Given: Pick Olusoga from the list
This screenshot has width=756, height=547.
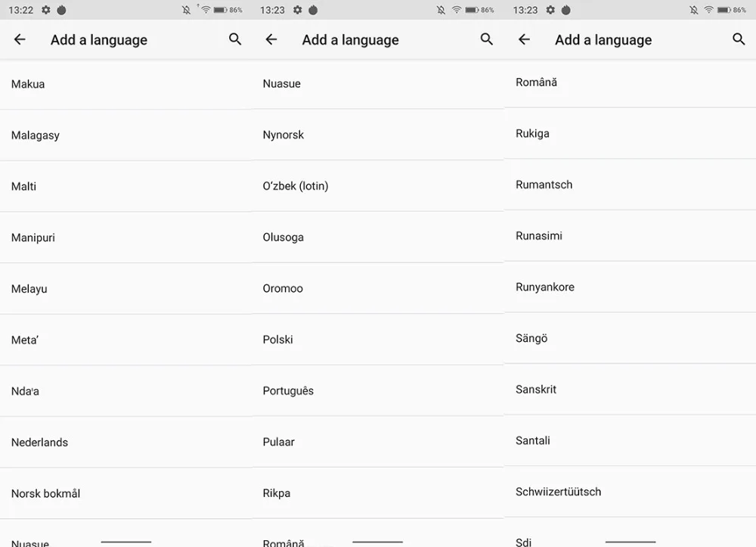Looking at the screenshot, I should (378, 237).
